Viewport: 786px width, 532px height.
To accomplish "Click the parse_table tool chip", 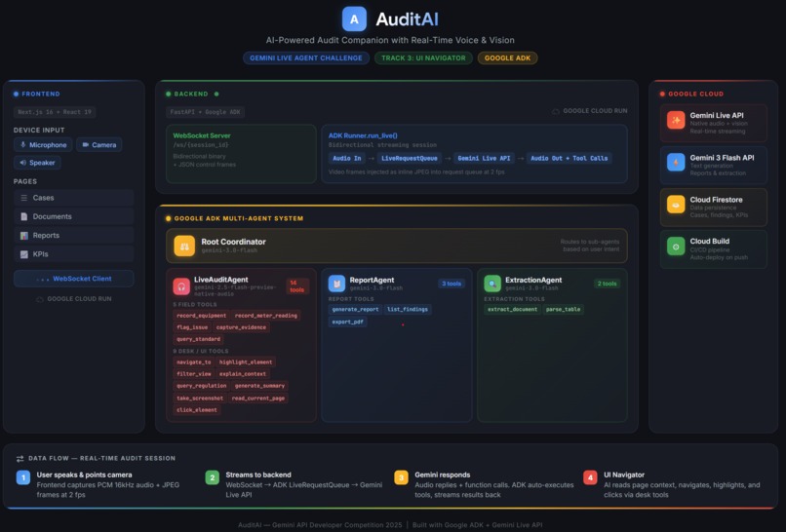I will [x=563, y=309].
